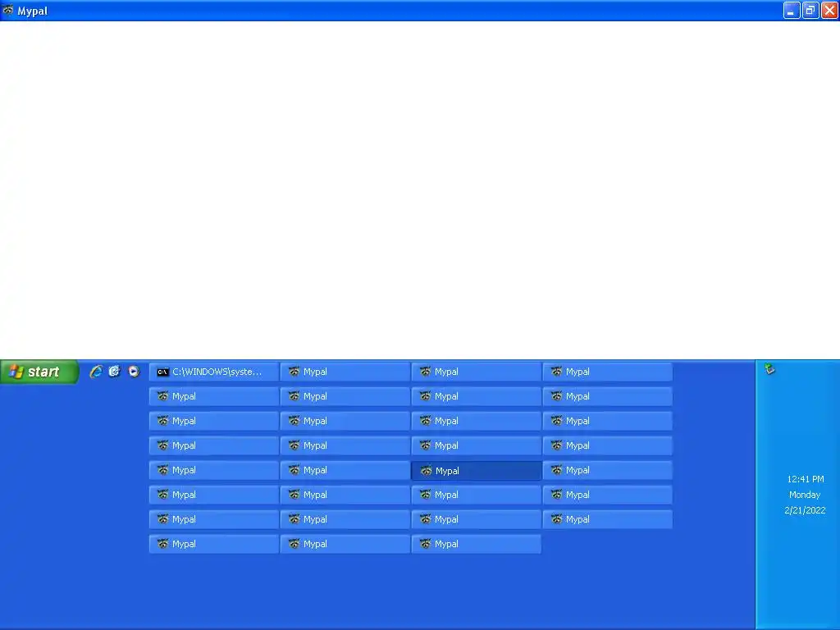
Task: Minimize the Mypal window
Action: point(792,10)
